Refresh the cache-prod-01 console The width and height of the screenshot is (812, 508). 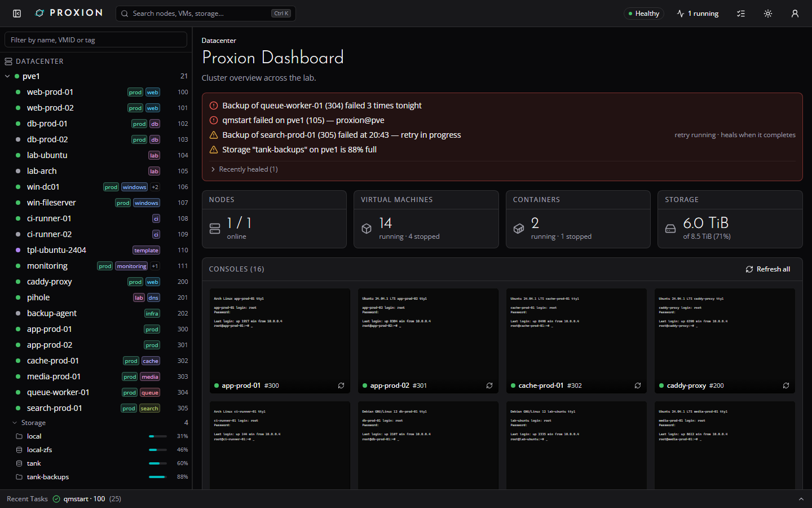tap(638, 386)
